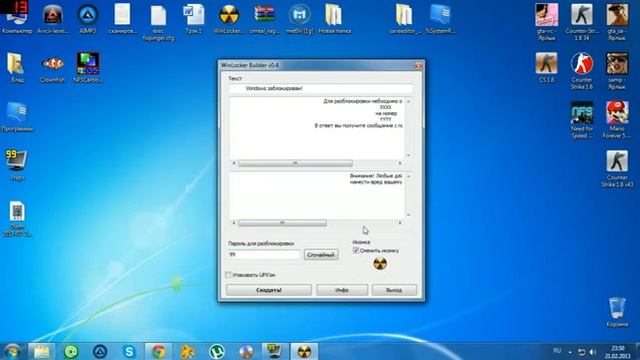Image resolution: width=640 pixels, height=360 pixels.
Task: Toggle the Сменить иконку checkbox
Action: [356, 250]
